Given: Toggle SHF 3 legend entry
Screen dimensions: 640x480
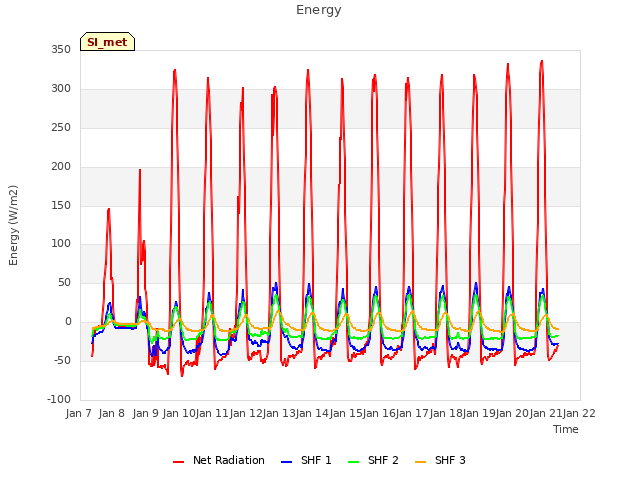Looking at the screenshot, I should pyautogui.click(x=440, y=460).
